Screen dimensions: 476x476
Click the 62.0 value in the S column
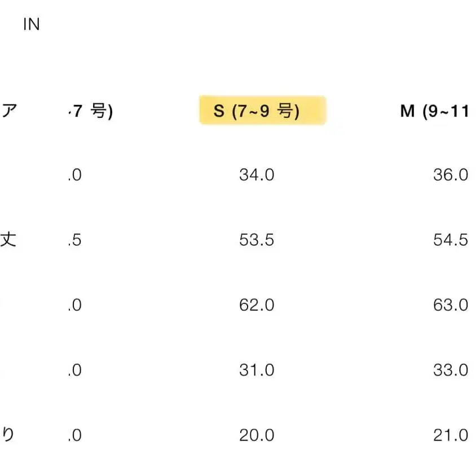click(257, 305)
